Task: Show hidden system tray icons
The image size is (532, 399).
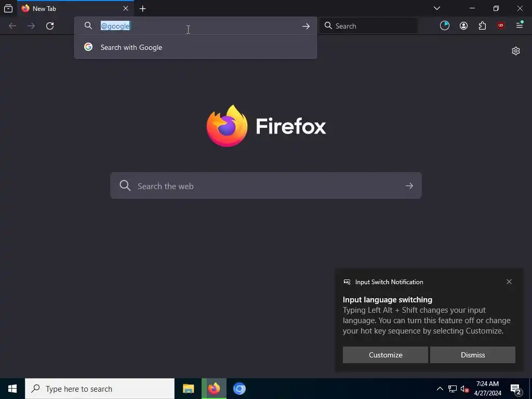Action: pos(440,389)
